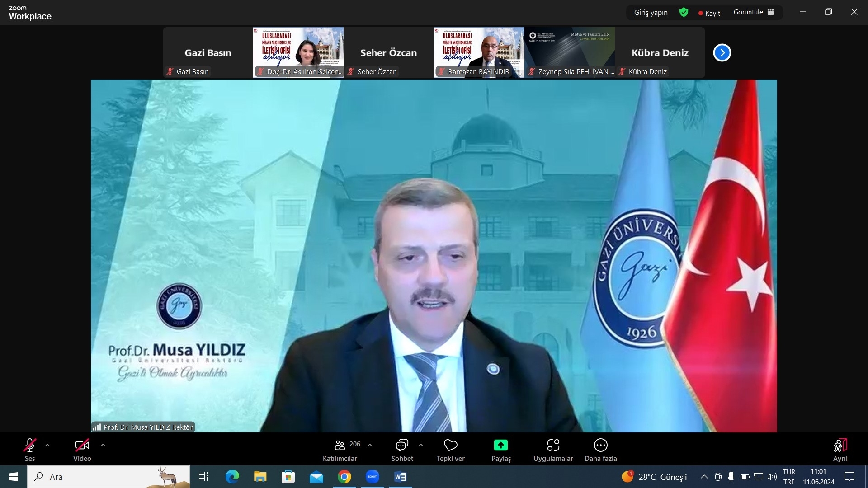Click green shield encryption info icon
868x488 pixels.
pyautogui.click(x=684, y=12)
